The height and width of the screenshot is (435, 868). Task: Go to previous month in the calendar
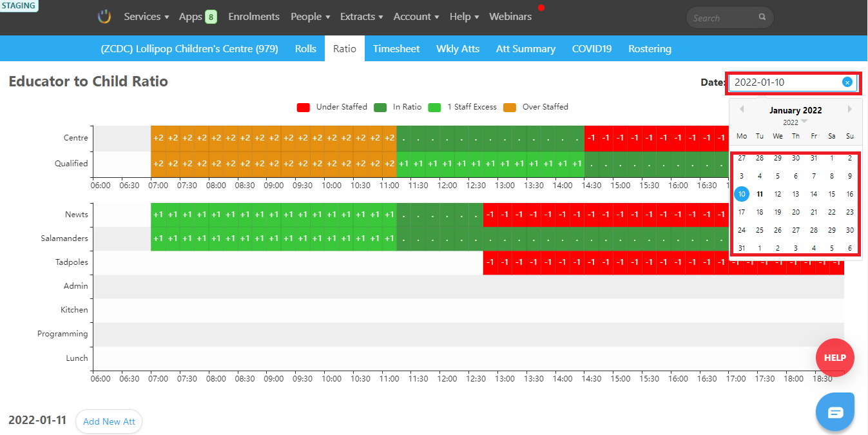pos(741,109)
